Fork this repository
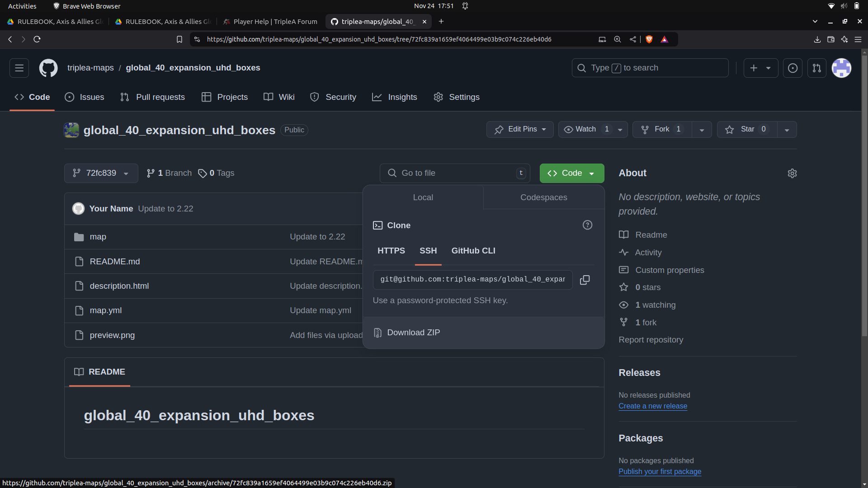868x488 pixels. coord(662,130)
